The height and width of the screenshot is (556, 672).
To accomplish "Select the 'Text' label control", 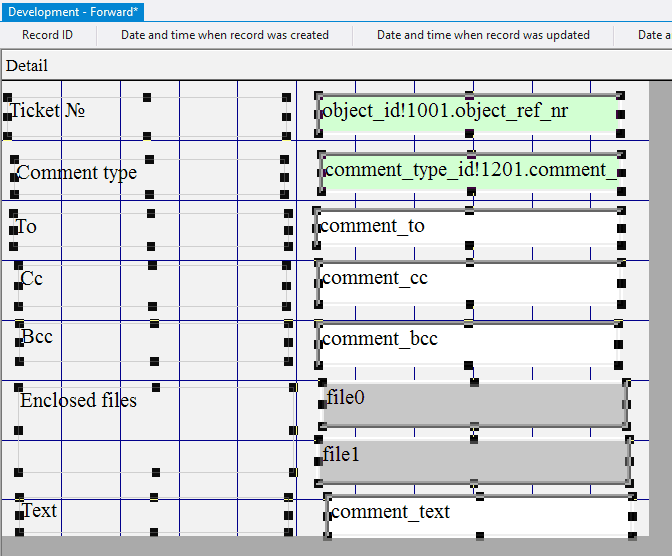I will pyautogui.click(x=40, y=511).
